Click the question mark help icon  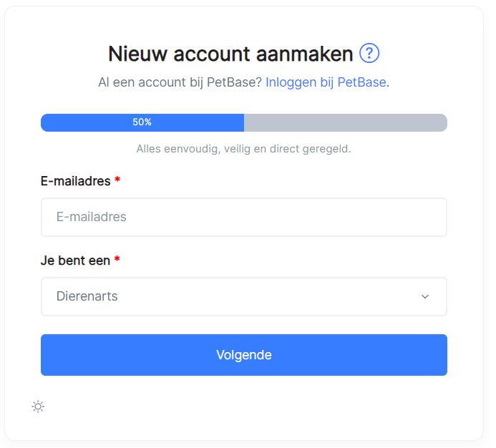pyautogui.click(x=369, y=53)
